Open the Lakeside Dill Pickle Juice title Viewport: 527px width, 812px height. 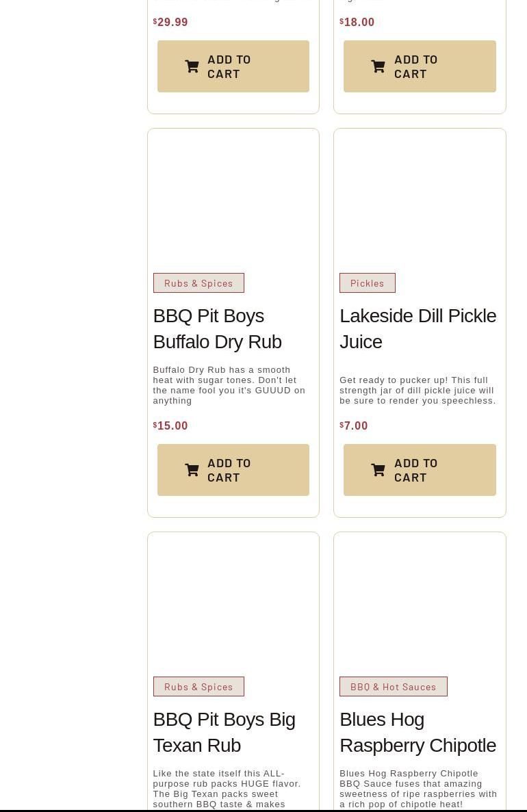click(x=417, y=328)
